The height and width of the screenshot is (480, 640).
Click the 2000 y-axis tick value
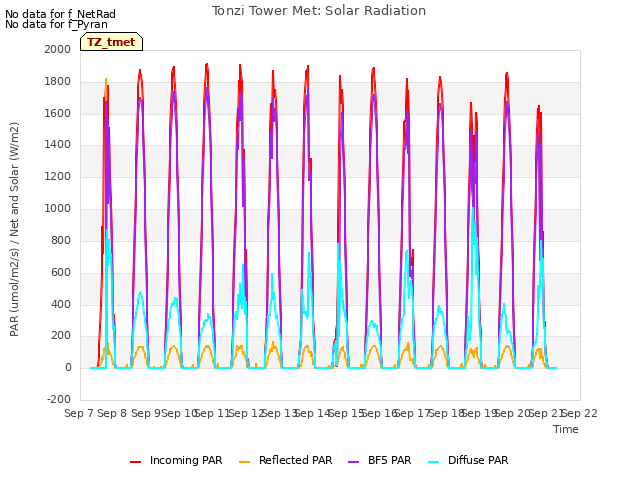(x=58, y=49)
